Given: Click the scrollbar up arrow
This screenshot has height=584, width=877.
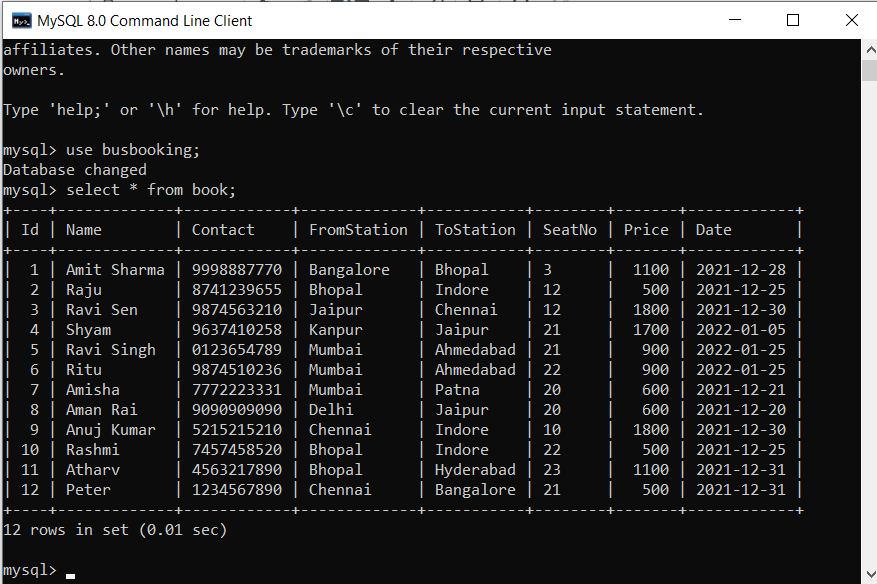Looking at the screenshot, I should click(868, 49).
